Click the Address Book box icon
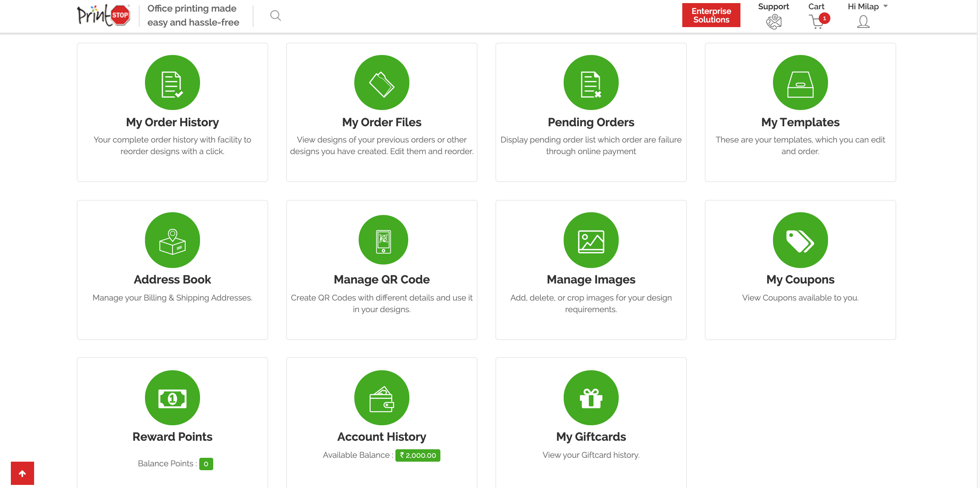 [x=172, y=240]
